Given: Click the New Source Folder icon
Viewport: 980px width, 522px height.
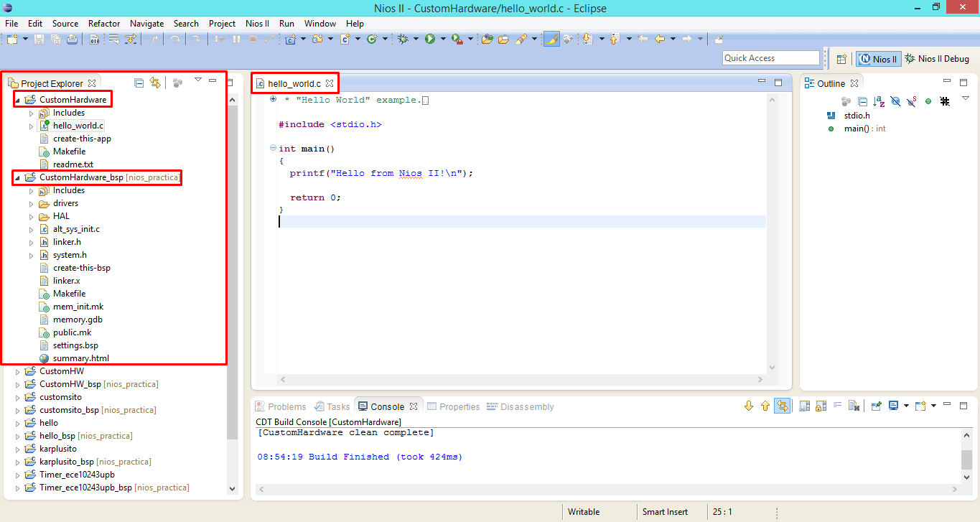Looking at the screenshot, I should (x=317, y=39).
